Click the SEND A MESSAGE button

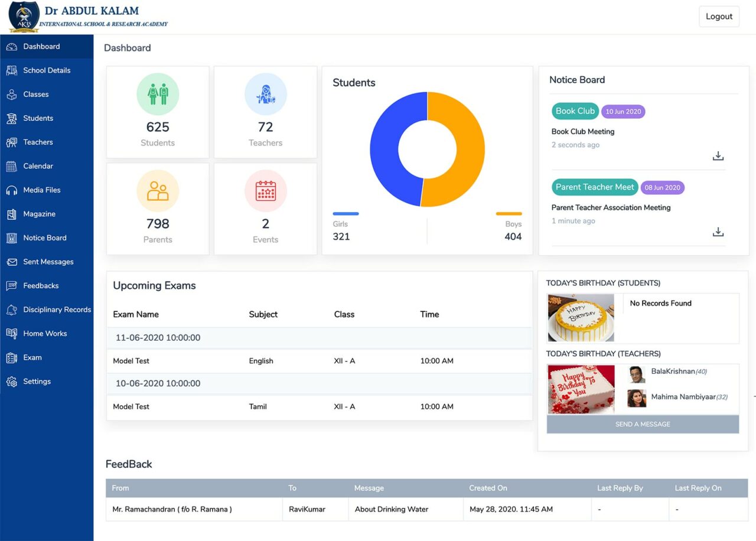pyautogui.click(x=642, y=424)
